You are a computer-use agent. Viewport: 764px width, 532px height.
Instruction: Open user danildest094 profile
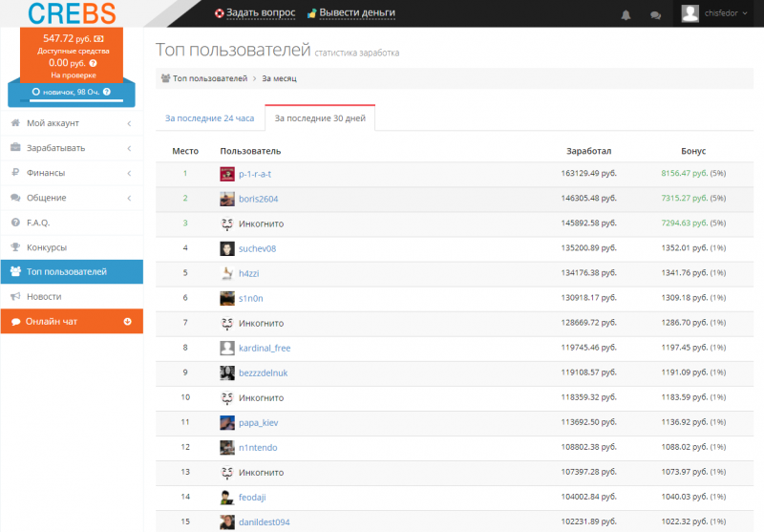pos(265,522)
